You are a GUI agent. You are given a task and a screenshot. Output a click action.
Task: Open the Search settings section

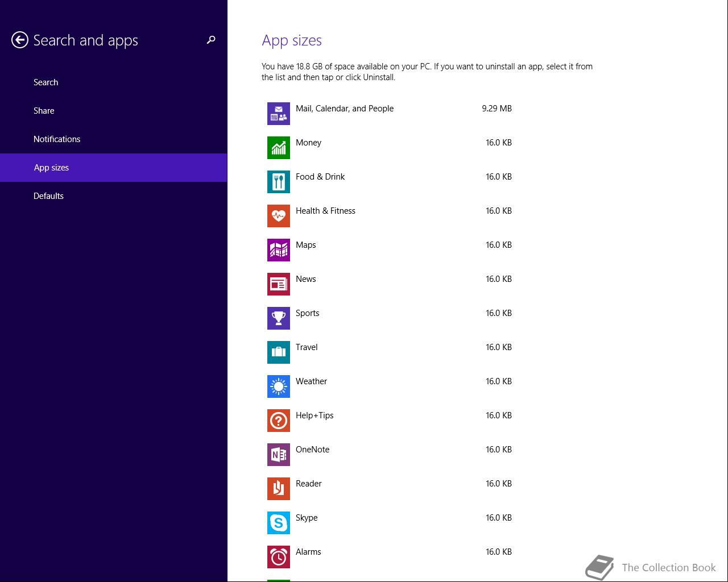click(114, 82)
